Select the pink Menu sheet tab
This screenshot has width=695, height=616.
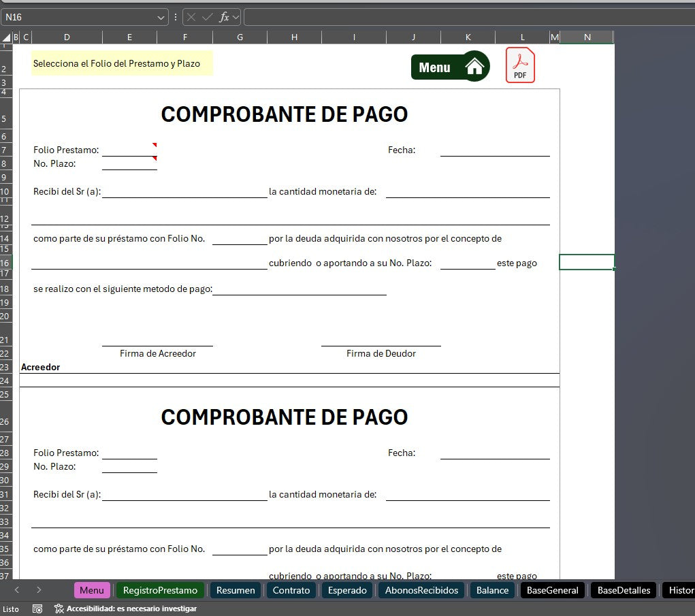click(92, 590)
